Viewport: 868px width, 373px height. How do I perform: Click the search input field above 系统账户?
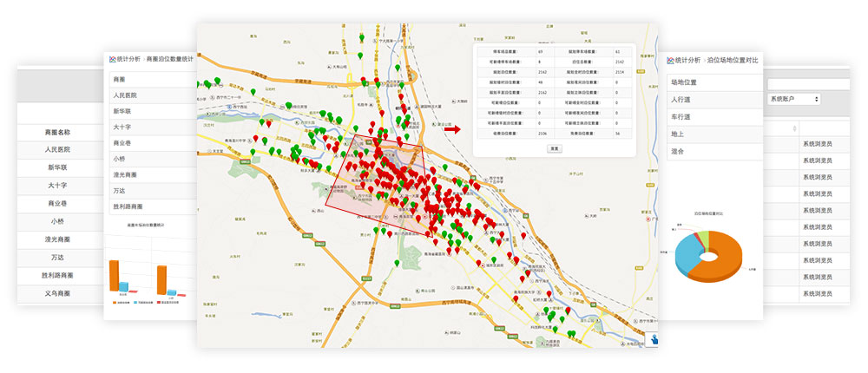click(817, 84)
